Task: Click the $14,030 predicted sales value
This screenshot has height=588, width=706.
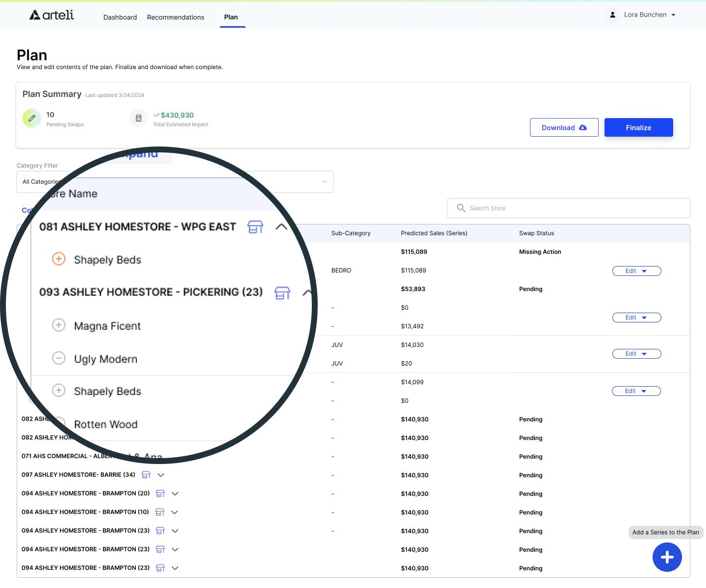Action: click(x=412, y=345)
